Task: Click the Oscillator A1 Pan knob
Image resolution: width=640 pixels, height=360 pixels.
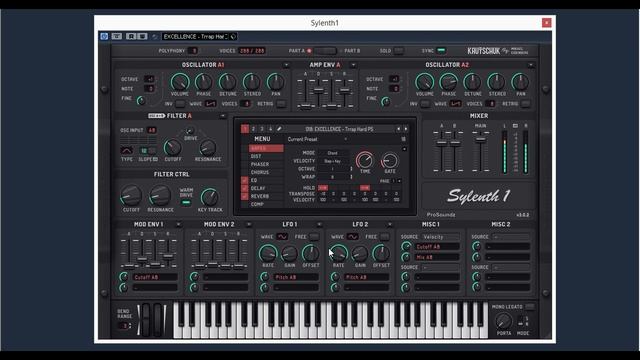Action: [x=276, y=82]
